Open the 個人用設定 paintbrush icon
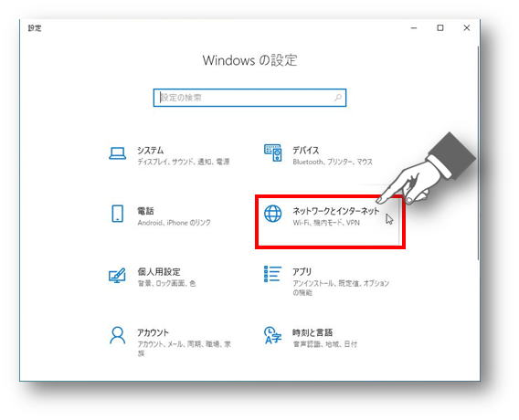This screenshot has height=420, width=519. point(117,275)
